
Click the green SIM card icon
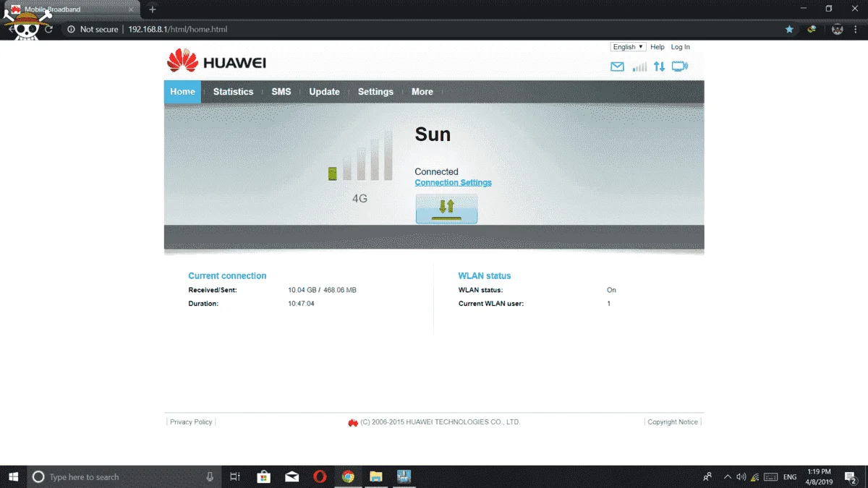point(333,174)
